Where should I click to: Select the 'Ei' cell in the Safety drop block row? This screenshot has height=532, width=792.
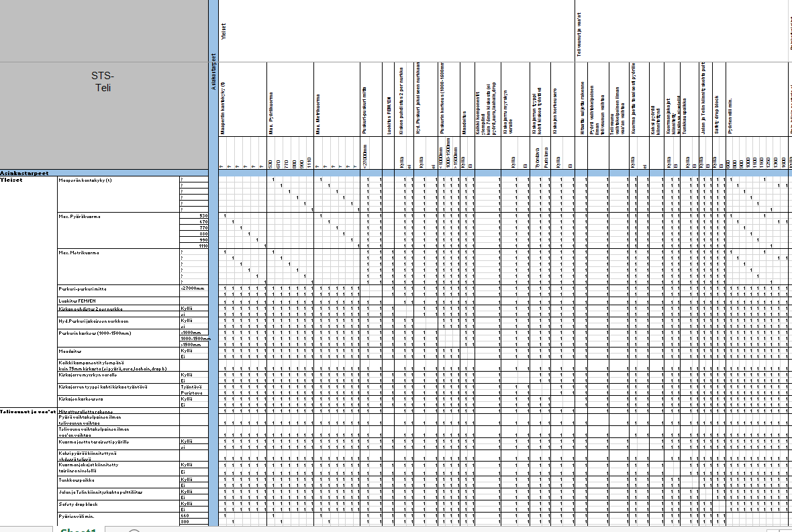pos(194,510)
